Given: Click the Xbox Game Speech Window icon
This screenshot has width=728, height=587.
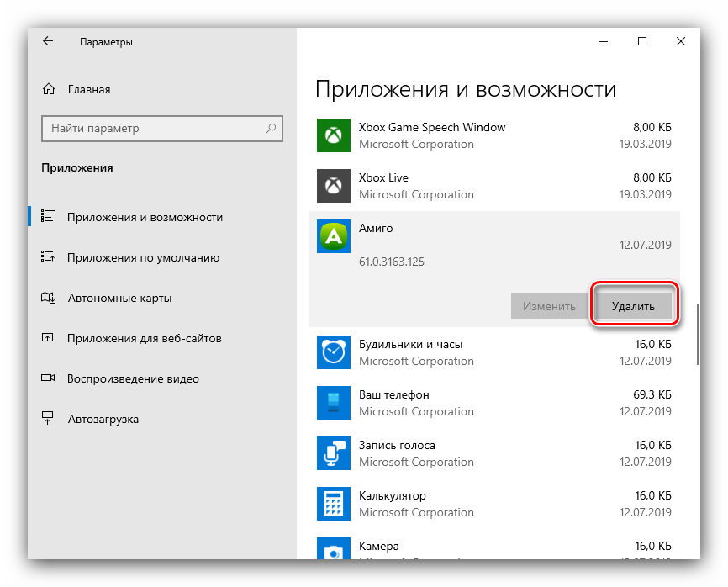Looking at the screenshot, I should [x=332, y=135].
